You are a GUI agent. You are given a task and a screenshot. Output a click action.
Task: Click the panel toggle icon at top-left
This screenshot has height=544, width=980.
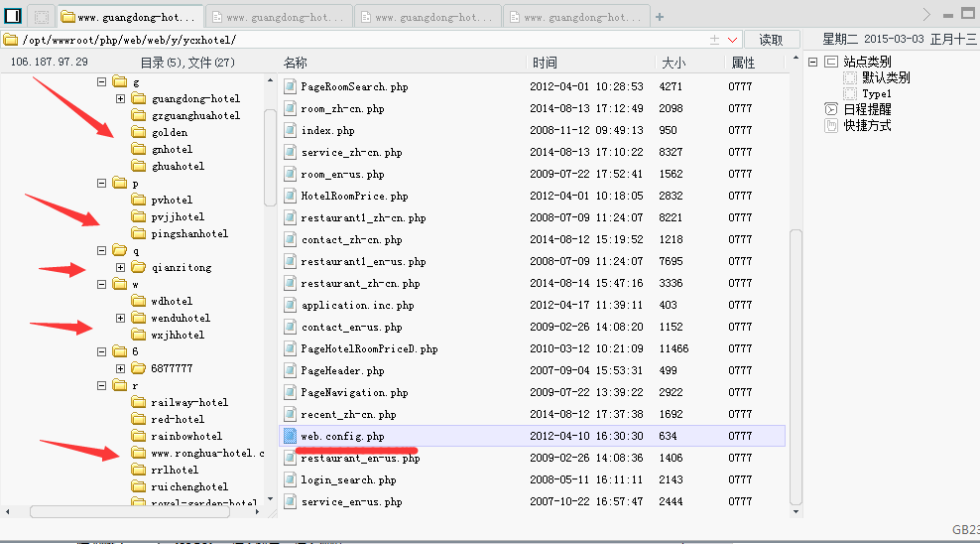[x=13, y=16]
